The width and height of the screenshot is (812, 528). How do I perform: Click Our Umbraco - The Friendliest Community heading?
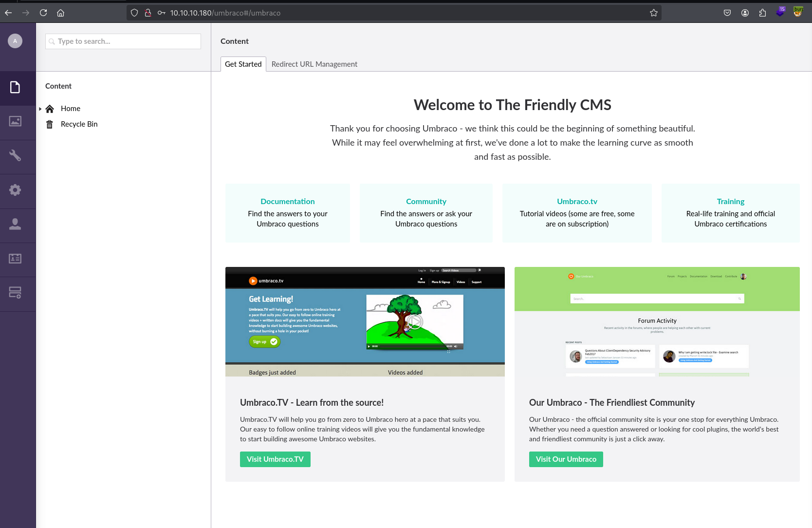[612, 403]
